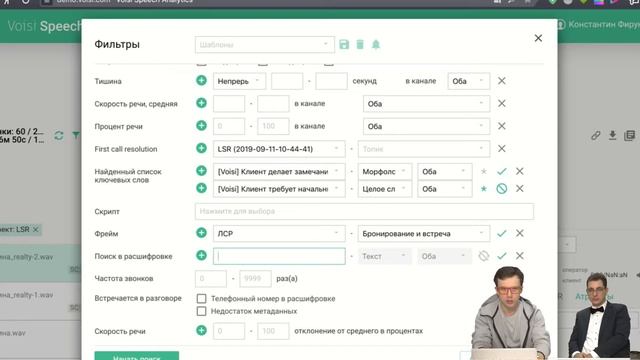This screenshot has height=360, width=640.
Task: Toggle star on Клиент требует начальн row
Action: 484,189
